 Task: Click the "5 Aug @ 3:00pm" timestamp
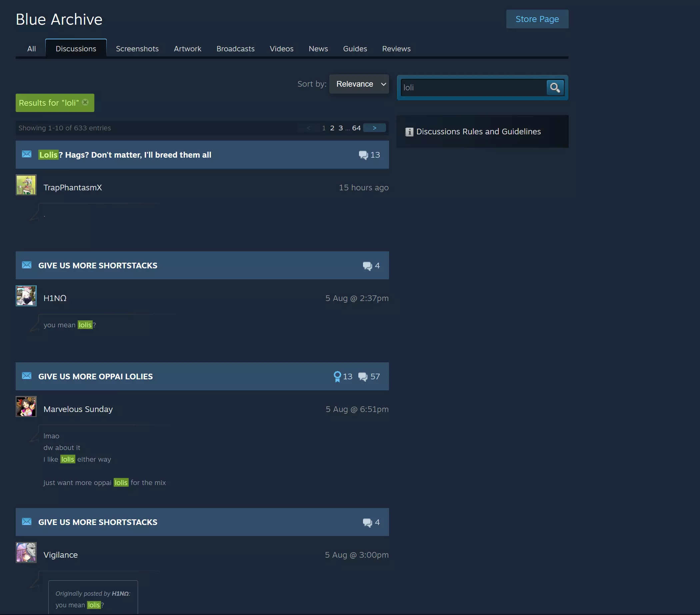pos(357,555)
